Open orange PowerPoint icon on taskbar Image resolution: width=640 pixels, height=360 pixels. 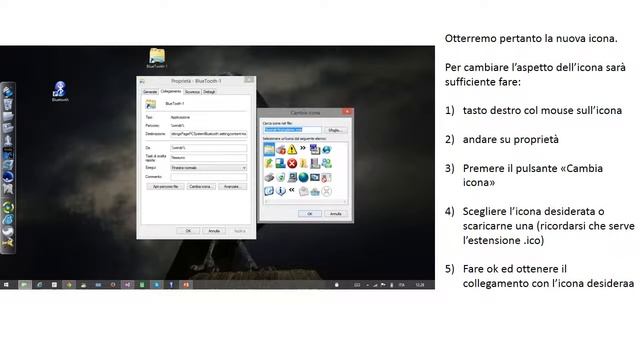coord(186,284)
